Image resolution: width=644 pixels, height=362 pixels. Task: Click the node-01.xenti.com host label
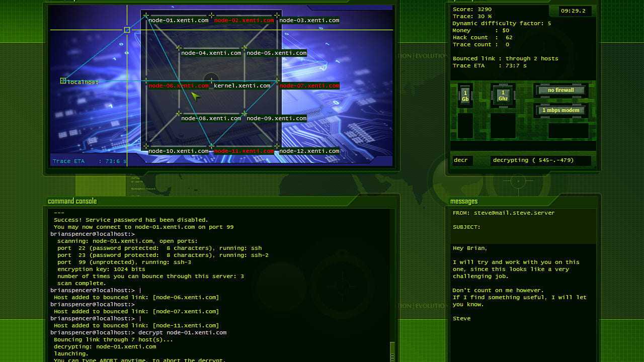[x=179, y=21]
